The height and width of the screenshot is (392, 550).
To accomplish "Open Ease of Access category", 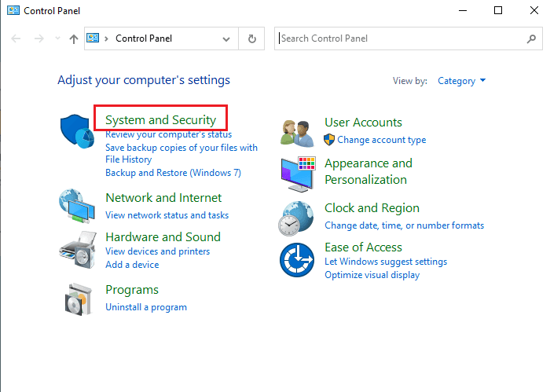I will pos(363,247).
